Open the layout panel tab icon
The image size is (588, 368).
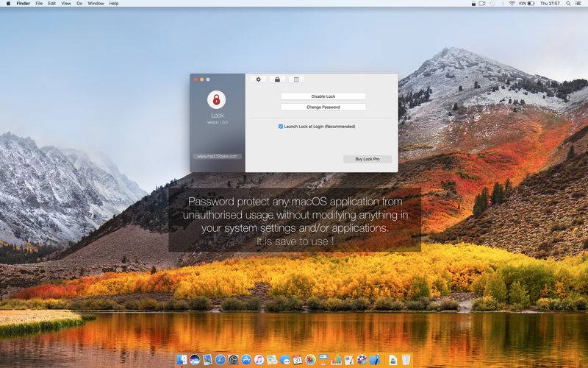pos(296,79)
